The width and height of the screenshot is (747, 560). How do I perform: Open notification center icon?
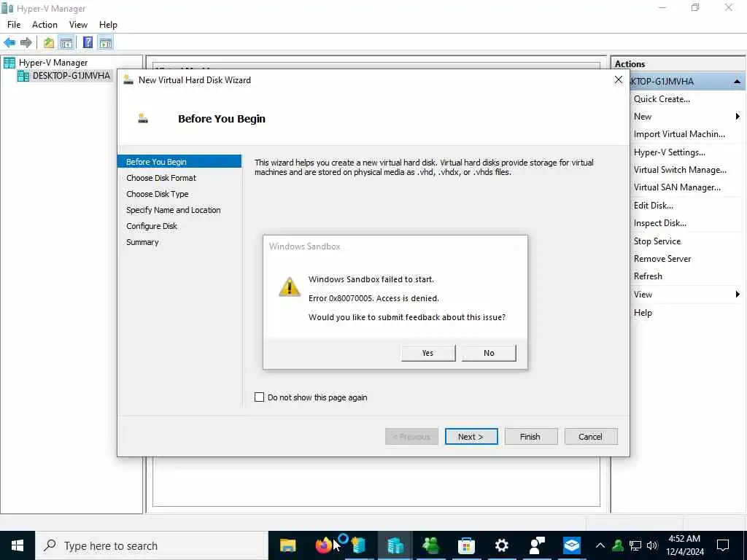[x=723, y=545]
